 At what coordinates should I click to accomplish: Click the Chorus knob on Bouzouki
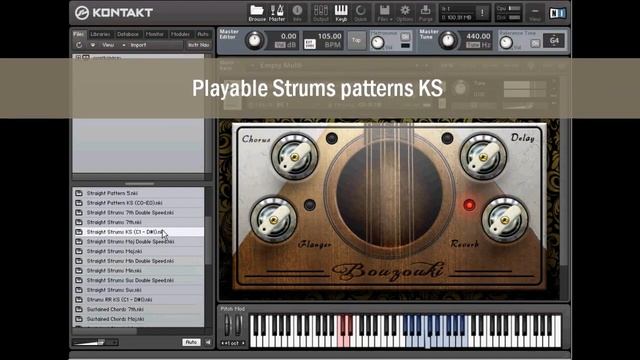click(295, 157)
